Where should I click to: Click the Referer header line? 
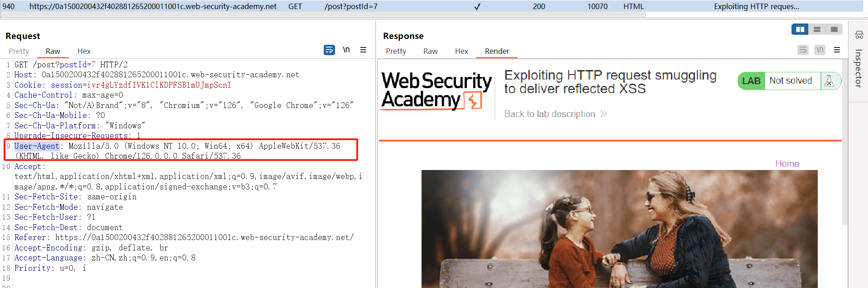tap(184, 237)
